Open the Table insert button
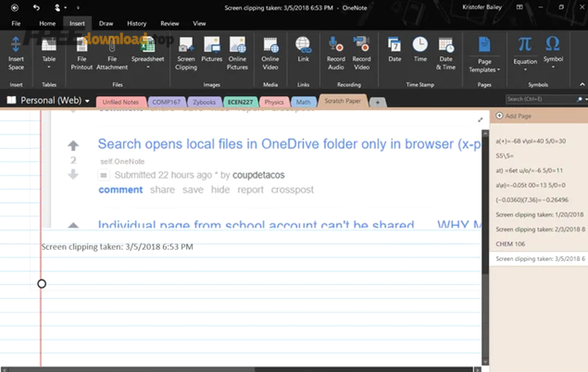 tap(49, 54)
